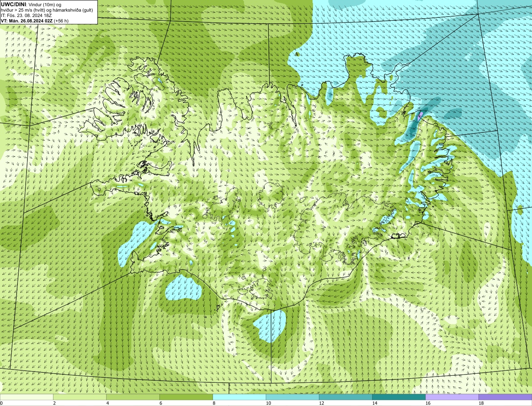Click the title line 'UWC/DINI: Vindur (10m) og'
The width and height of the screenshot is (532, 406).
[31, 4]
